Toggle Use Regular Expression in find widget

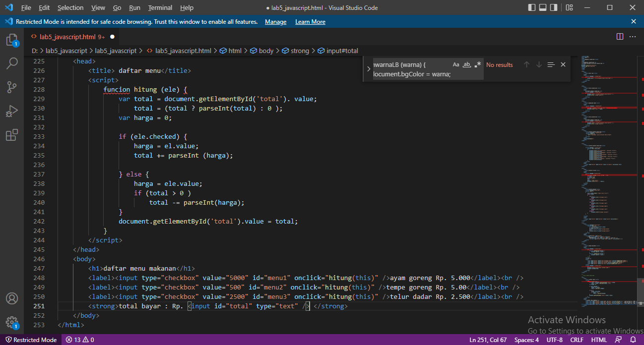click(x=477, y=64)
